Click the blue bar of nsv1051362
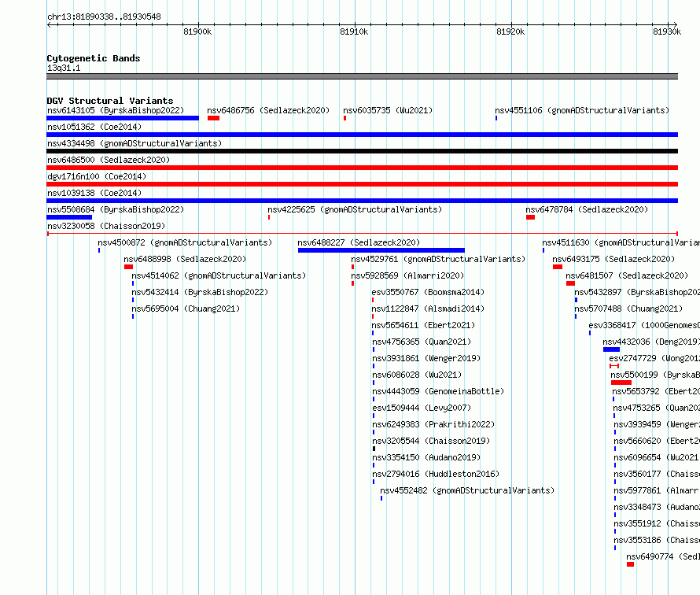Viewport: 700px width, 595px height. (x=362, y=135)
